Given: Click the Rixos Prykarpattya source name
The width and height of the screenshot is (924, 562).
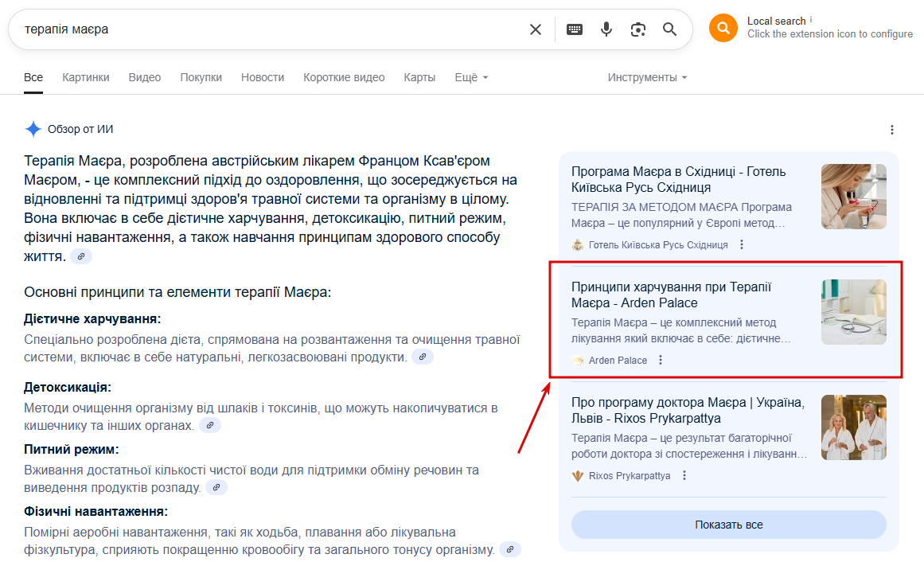Looking at the screenshot, I should click(630, 476).
